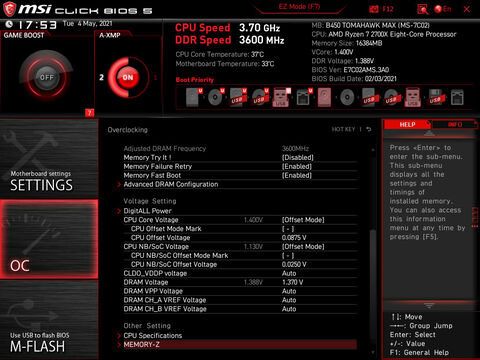Click the CPU Speed 3.70 GHz readout

click(x=228, y=28)
